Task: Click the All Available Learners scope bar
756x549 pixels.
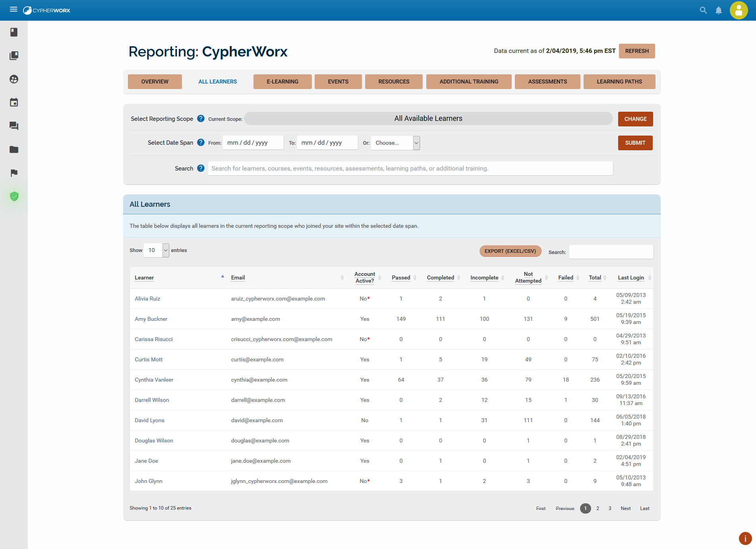Action: (x=428, y=118)
